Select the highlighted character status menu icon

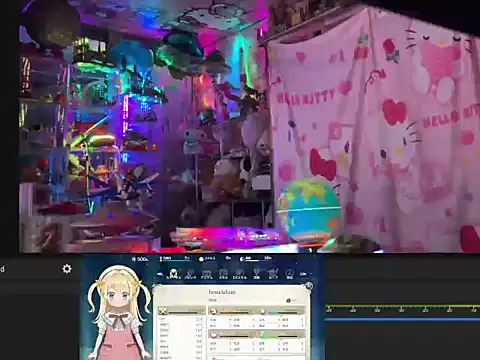click(x=173, y=274)
